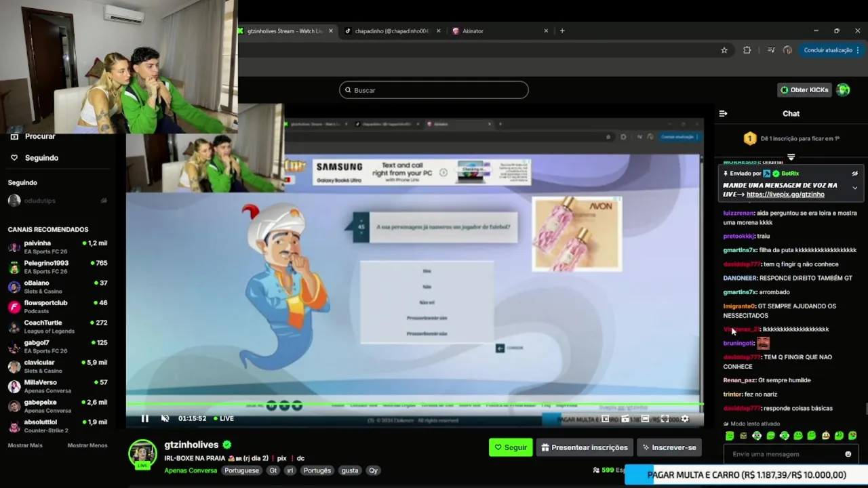
Task: Select the first green emote in quick bar
Action: tap(730, 436)
